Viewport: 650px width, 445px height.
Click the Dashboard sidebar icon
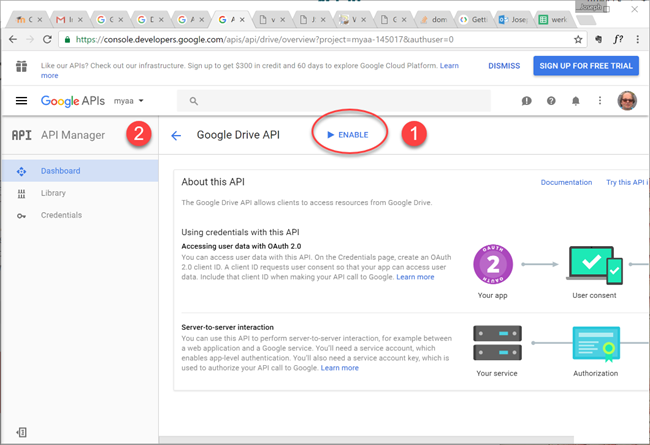[21, 171]
